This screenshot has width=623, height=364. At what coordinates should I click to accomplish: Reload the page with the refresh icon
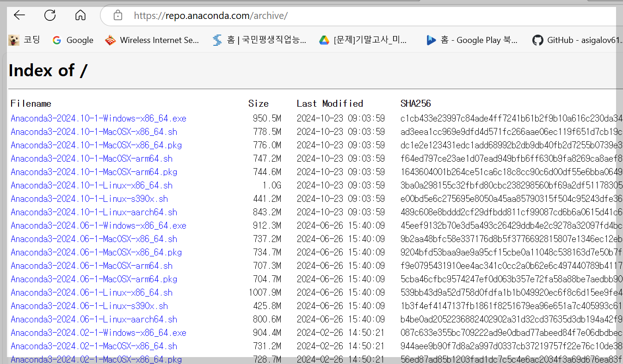pos(50,15)
